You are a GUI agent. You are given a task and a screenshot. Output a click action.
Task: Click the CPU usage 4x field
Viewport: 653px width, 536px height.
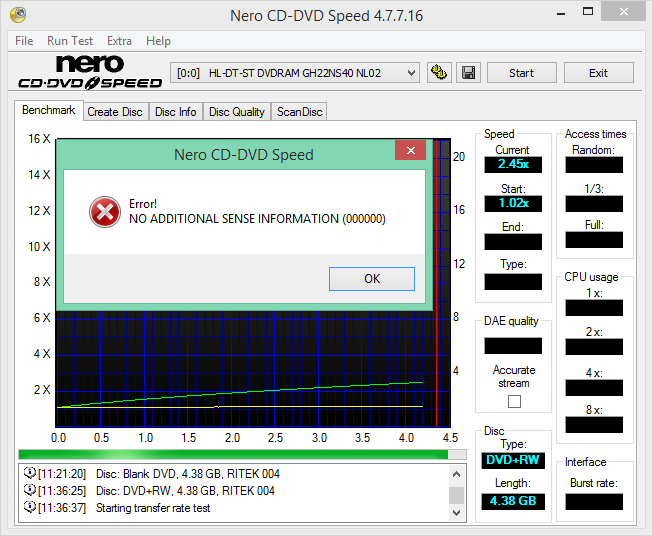click(x=594, y=388)
